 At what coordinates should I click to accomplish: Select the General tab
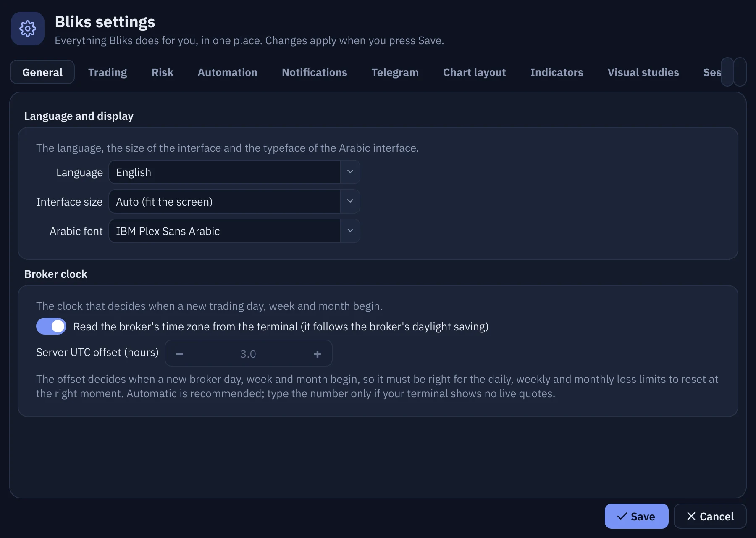click(x=42, y=72)
